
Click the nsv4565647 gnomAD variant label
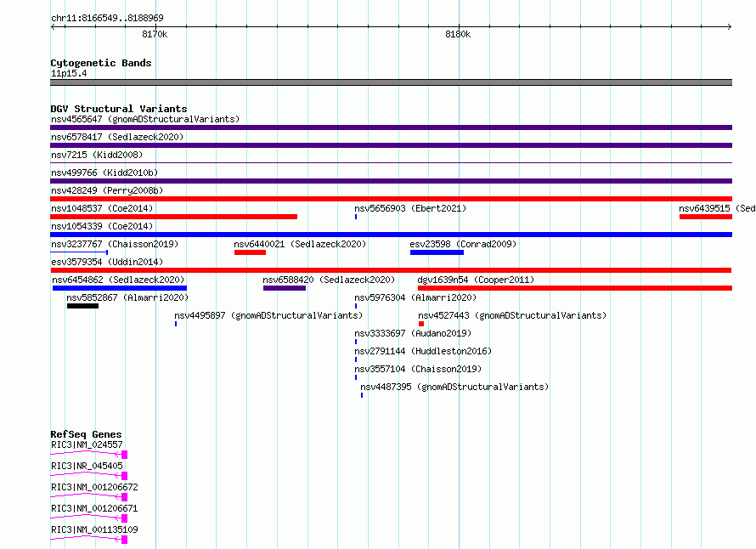(145, 119)
